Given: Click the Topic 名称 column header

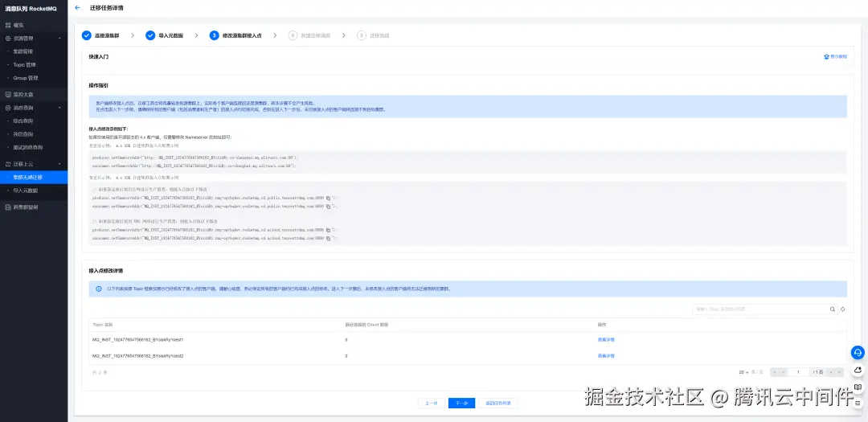Looking at the screenshot, I should coord(102,325).
